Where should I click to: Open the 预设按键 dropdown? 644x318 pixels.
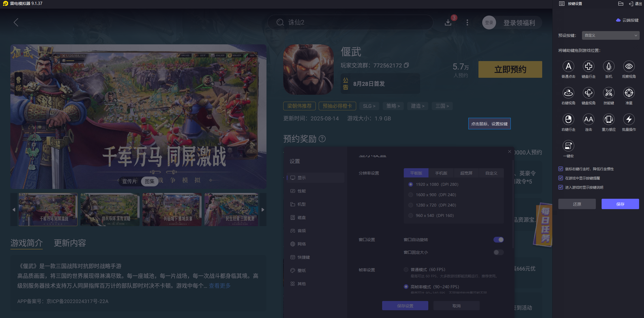coord(611,35)
